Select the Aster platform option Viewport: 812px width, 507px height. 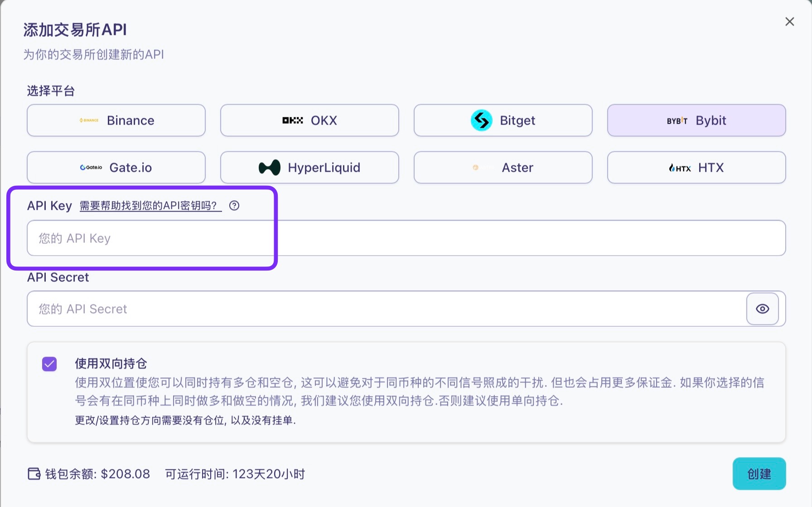503,168
